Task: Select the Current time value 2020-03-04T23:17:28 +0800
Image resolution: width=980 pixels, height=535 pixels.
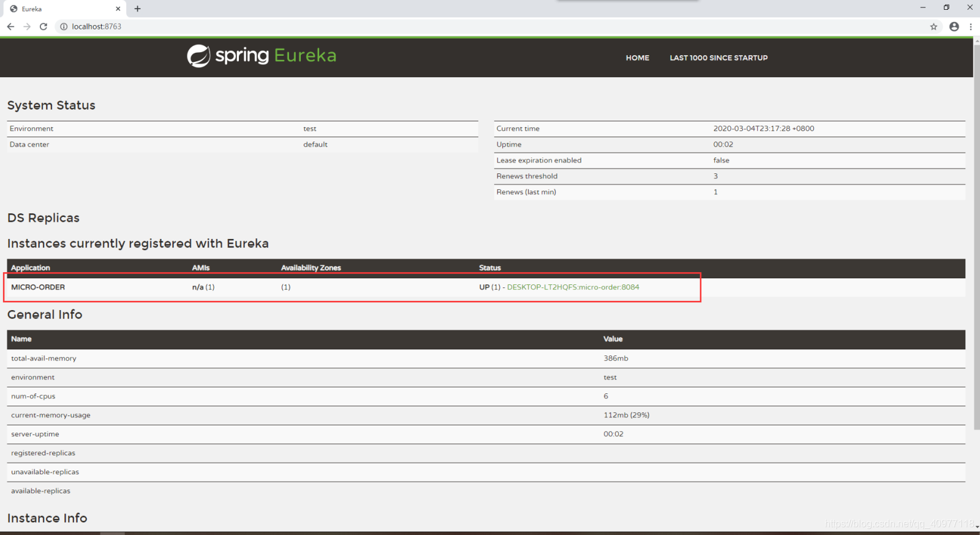Action: click(763, 129)
